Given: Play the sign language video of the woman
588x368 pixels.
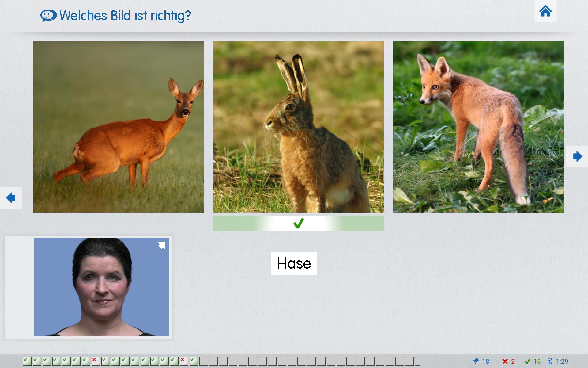Looking at the screenshot, I should pyautogui.click(x=102, y=287).
